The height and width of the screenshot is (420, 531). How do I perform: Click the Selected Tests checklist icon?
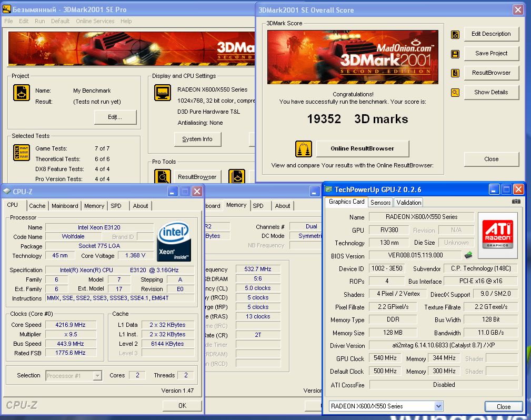click(x=22, y=153)
